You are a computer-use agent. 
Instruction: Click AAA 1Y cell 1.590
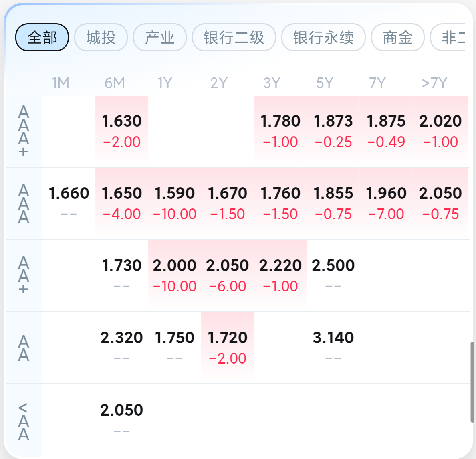[175, 204]
